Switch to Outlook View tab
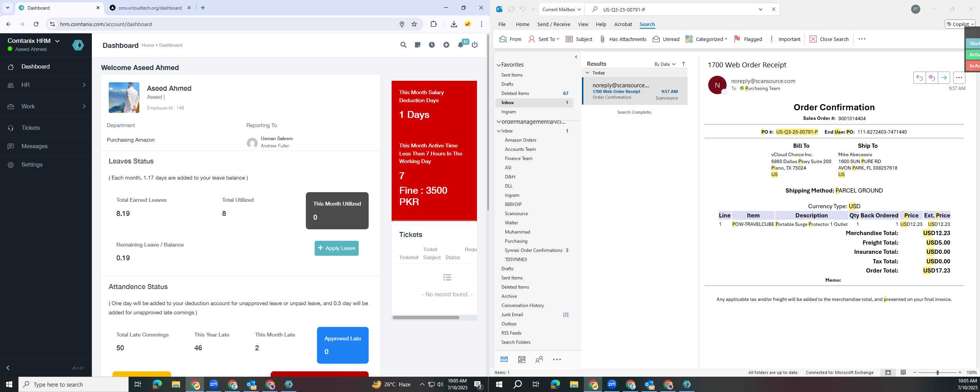Screen dimensions: 980x392 coord(583,24)
